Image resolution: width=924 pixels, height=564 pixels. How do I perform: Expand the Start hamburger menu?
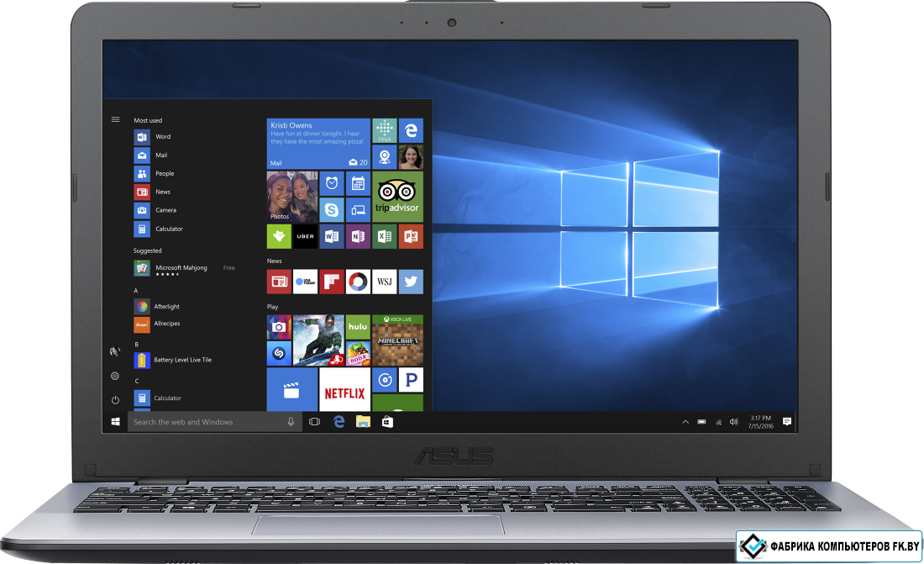(x=116, y=119)
